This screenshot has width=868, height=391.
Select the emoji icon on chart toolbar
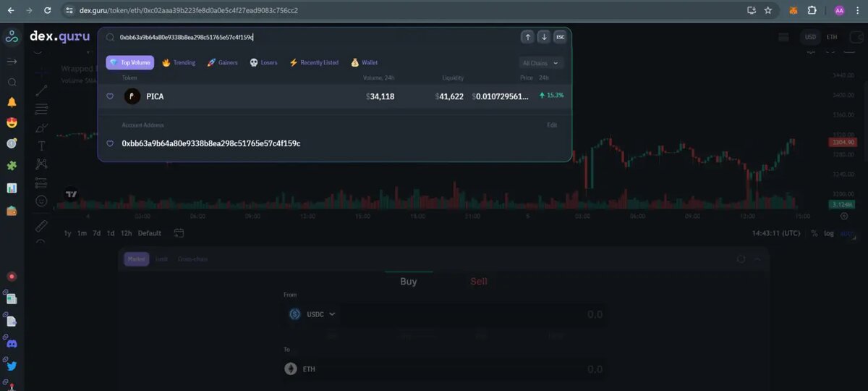point(41,201)
